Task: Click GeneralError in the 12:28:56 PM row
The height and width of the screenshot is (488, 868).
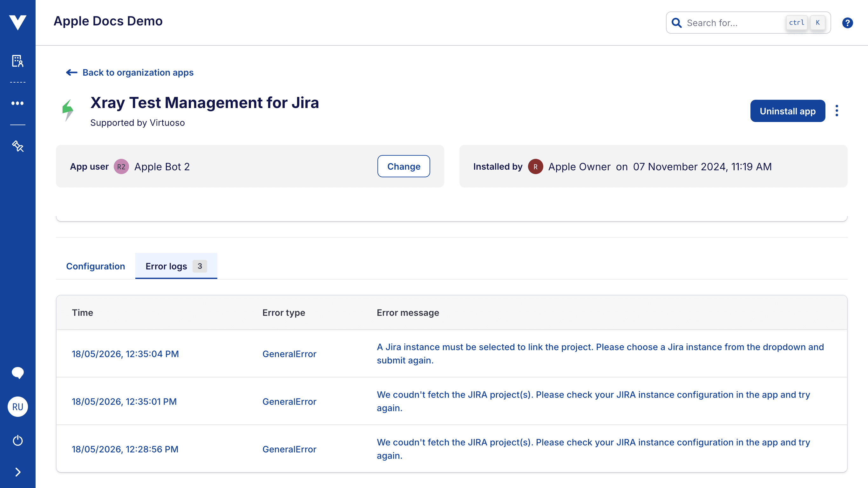Action: tap(289, 449)
